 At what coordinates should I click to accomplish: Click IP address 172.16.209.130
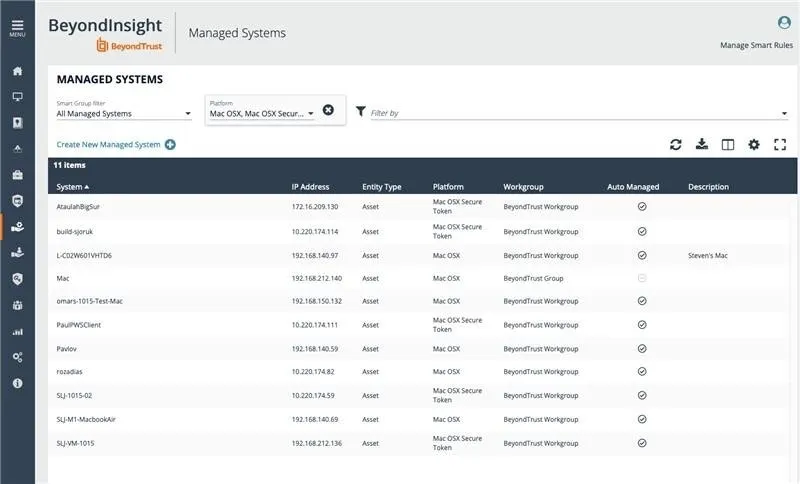click(315, 207)
